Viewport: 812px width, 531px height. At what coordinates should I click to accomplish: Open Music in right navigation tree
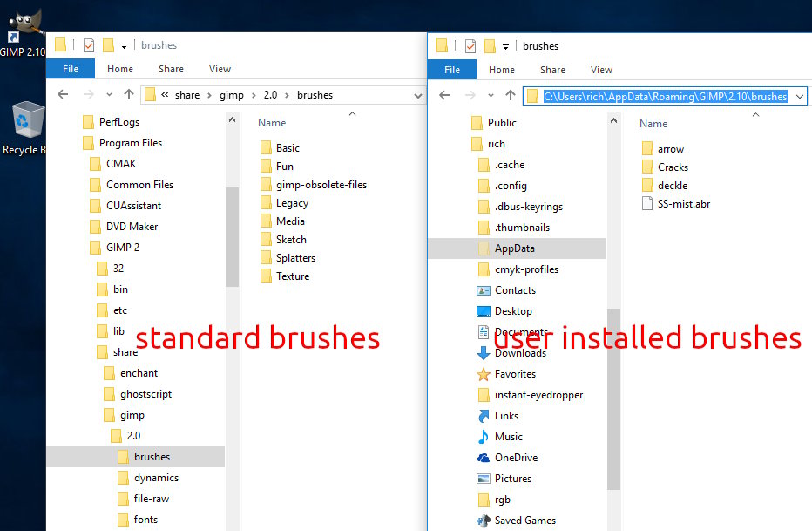[x=499, y=437]
